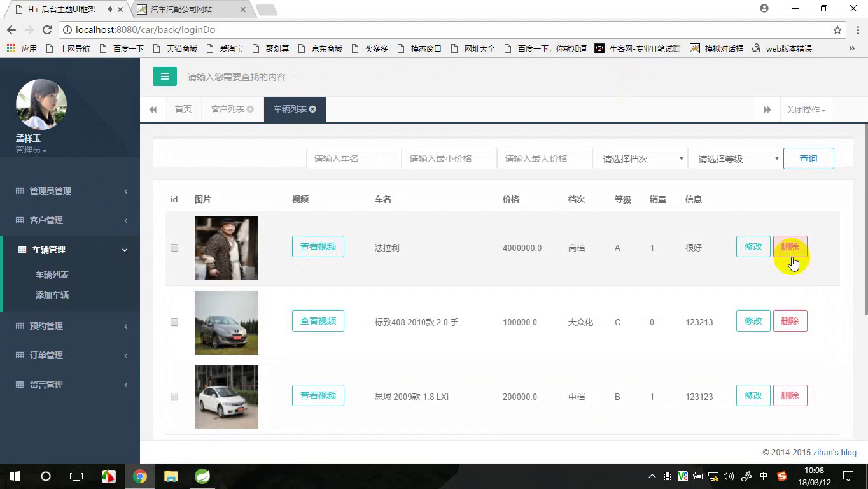
Task: Click the browser back arrow
Action: tap(11, 30)
